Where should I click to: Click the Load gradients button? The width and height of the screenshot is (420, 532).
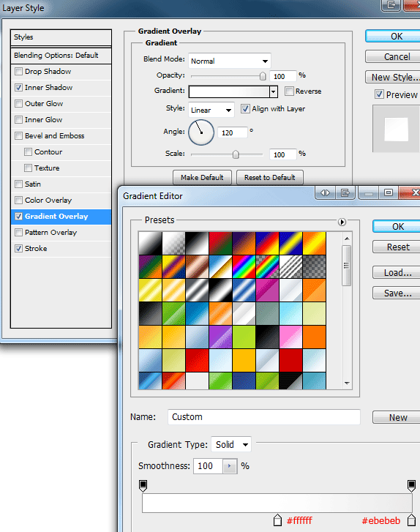coord(397,273)
